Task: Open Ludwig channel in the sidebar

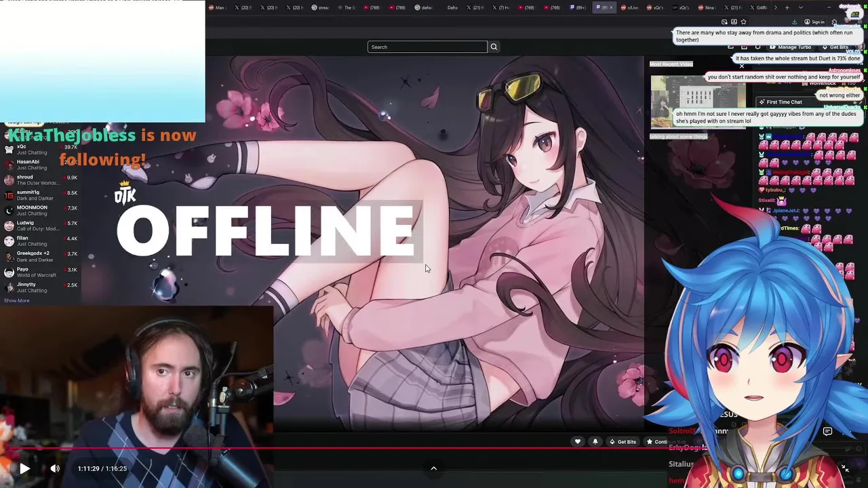Action: pos(41,226)
